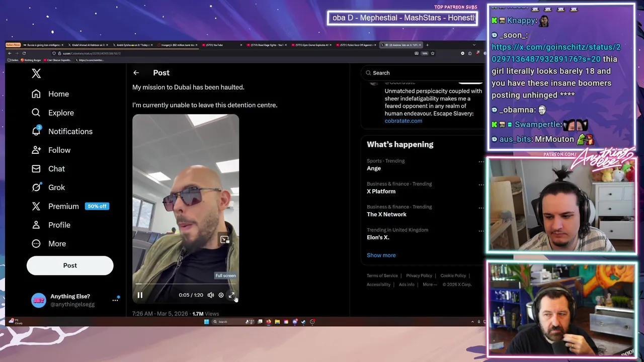Open the cobratate.com link

[404, 121]
